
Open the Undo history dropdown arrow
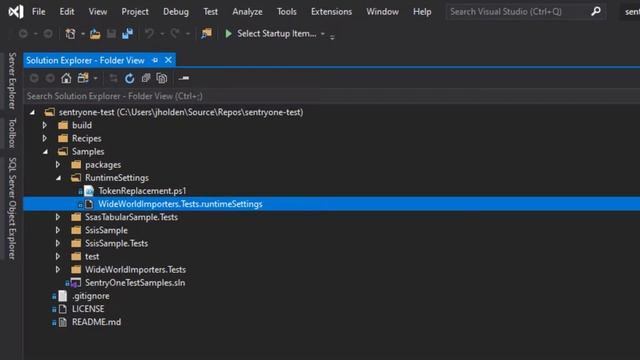(162, 34)
